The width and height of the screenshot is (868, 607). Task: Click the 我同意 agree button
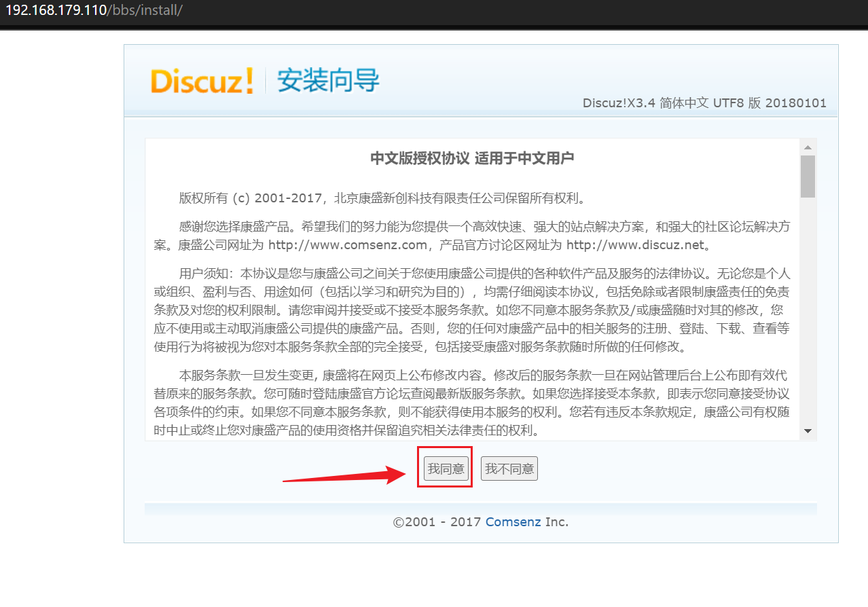[x=446, y=468]
